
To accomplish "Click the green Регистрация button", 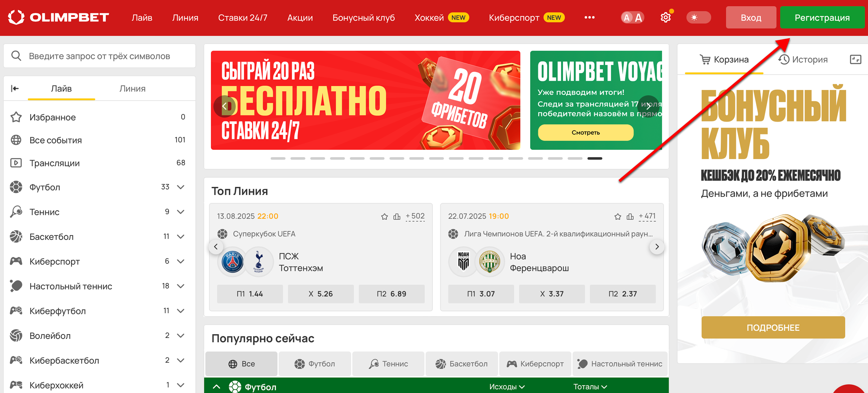I will click(x=822, y=17).
